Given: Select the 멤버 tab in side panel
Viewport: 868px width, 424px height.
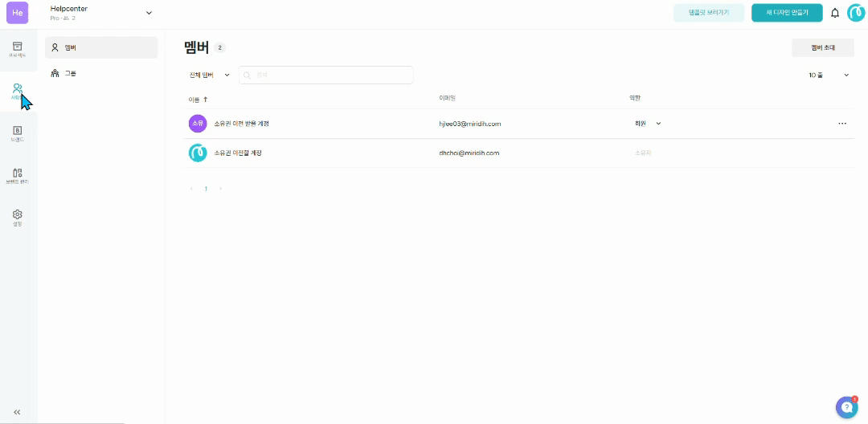Looking at the screenshot, I should pos(101,47).
